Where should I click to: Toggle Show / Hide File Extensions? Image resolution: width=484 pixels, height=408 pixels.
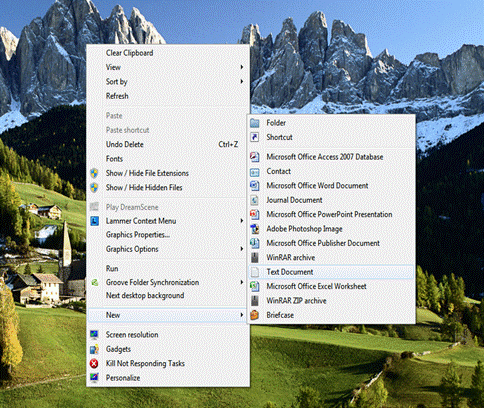[x=147, y=173]
